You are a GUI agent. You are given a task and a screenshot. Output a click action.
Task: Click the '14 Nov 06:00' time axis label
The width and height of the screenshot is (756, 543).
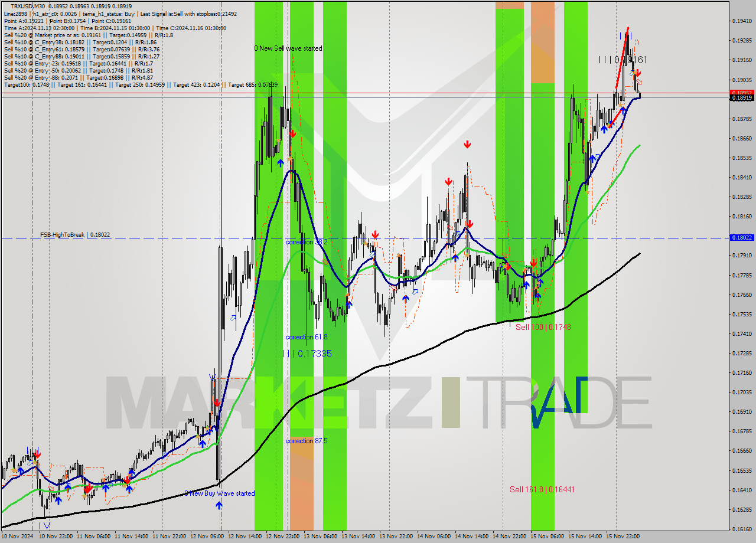pyautogui.click(x=435, y=537)
